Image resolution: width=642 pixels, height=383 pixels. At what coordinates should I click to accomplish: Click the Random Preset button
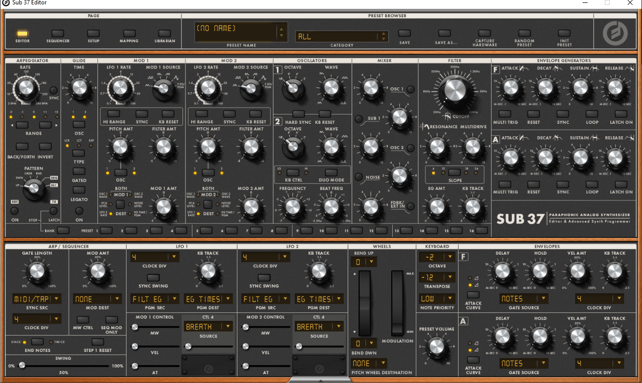coord(524,33)
